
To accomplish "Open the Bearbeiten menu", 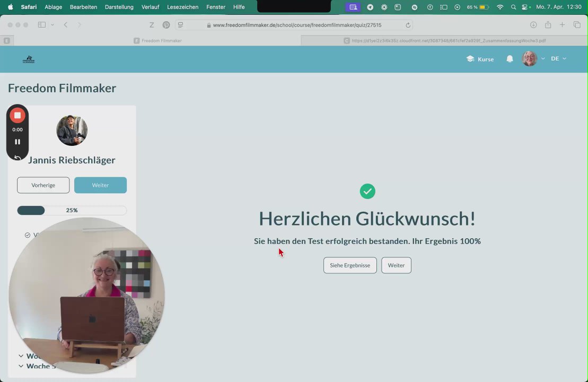I will [x=83, y=7].
